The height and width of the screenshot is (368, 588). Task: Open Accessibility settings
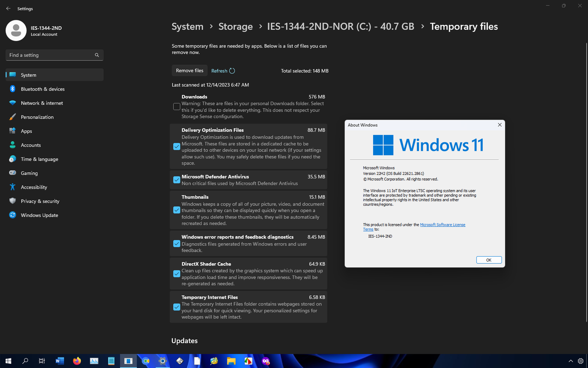point(55,187)
